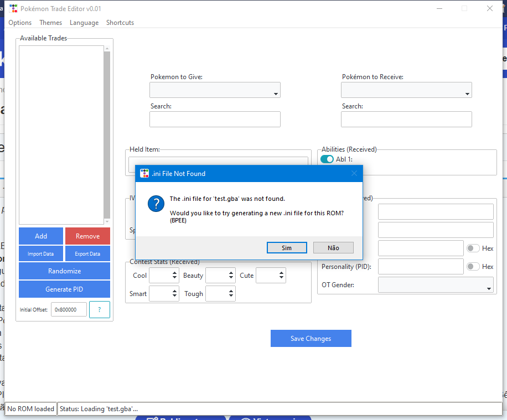Close the .ini File Not Found dialog
This screenshot has height=420, width=507.
tap(354, 174)
